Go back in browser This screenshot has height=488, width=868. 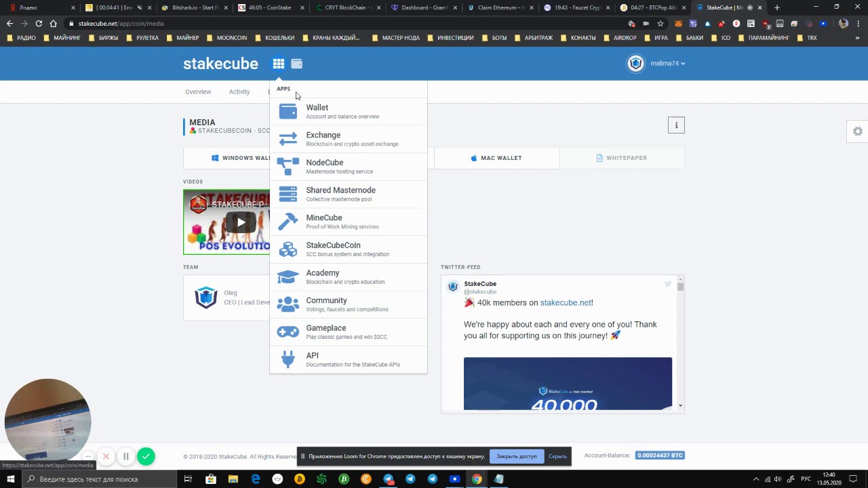[9, 23]
